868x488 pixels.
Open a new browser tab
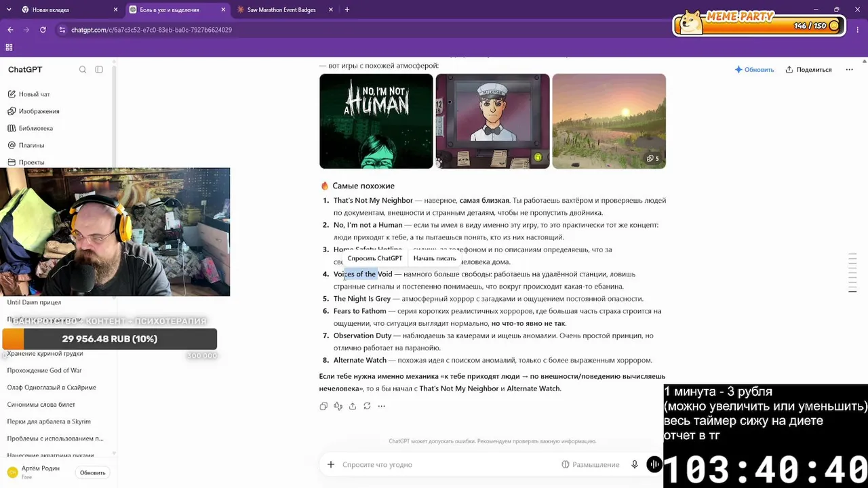click(x=347, y=9)
